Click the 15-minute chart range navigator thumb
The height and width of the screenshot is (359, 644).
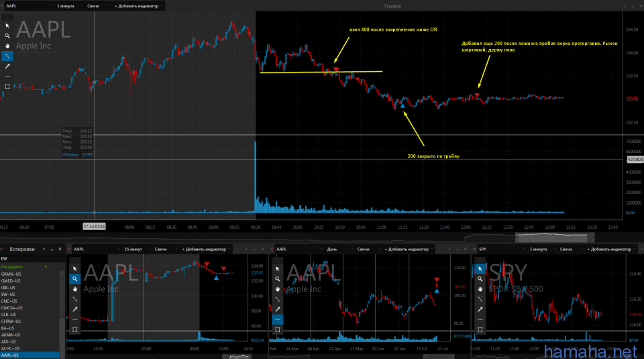click(x=237, y=356)
